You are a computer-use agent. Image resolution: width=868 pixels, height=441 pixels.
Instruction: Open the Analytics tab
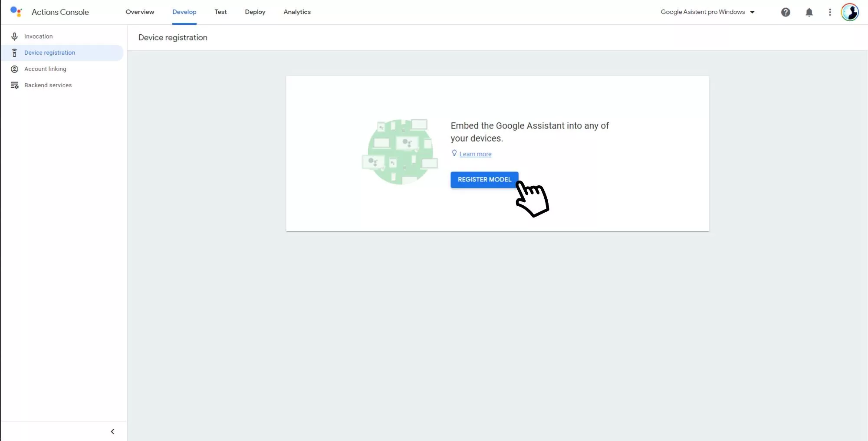tap(297, 12)
